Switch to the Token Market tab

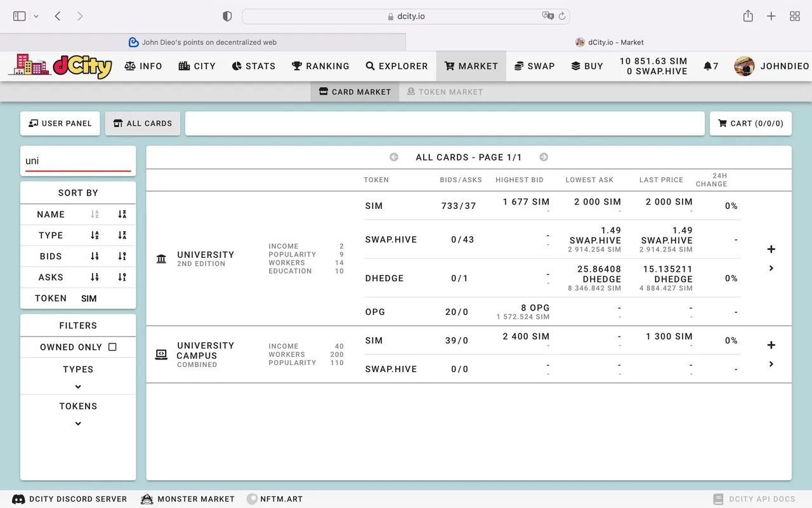[444, 92]
